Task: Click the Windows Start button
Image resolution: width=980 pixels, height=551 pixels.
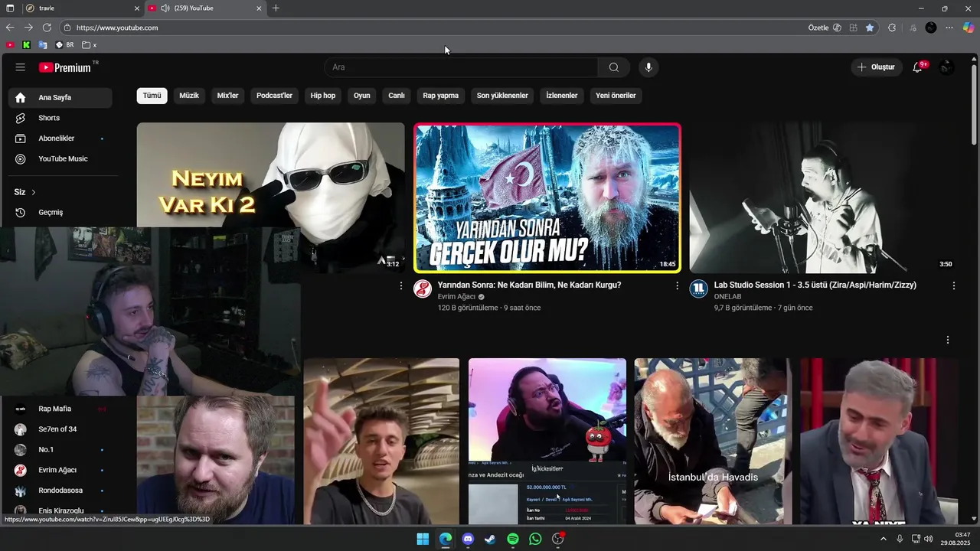Action: click(x=423, y=540)
